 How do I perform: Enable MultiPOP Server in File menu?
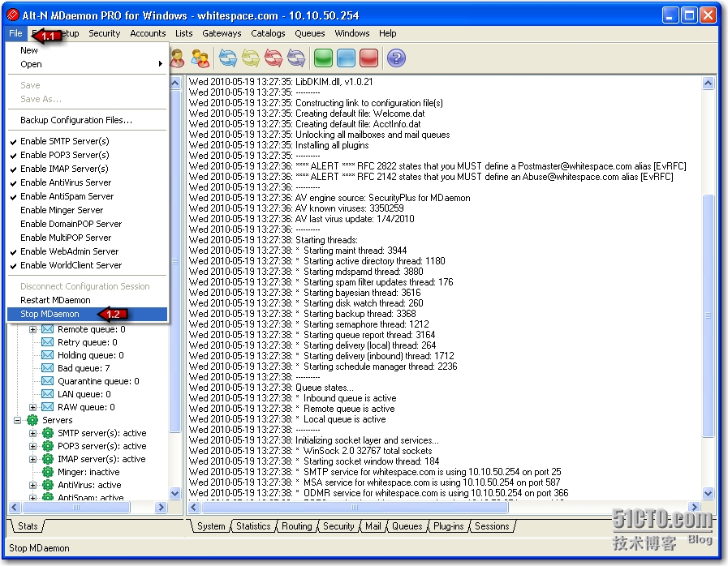point(88,238)
